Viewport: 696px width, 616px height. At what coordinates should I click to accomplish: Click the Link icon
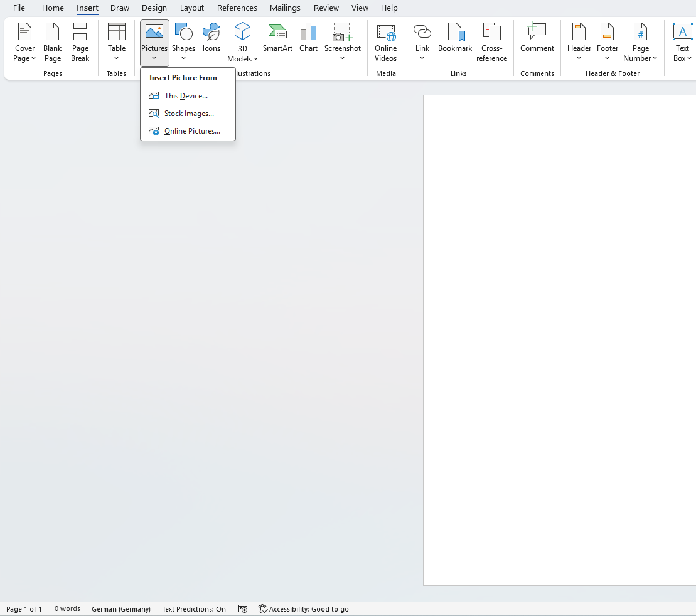pos(422,31)
